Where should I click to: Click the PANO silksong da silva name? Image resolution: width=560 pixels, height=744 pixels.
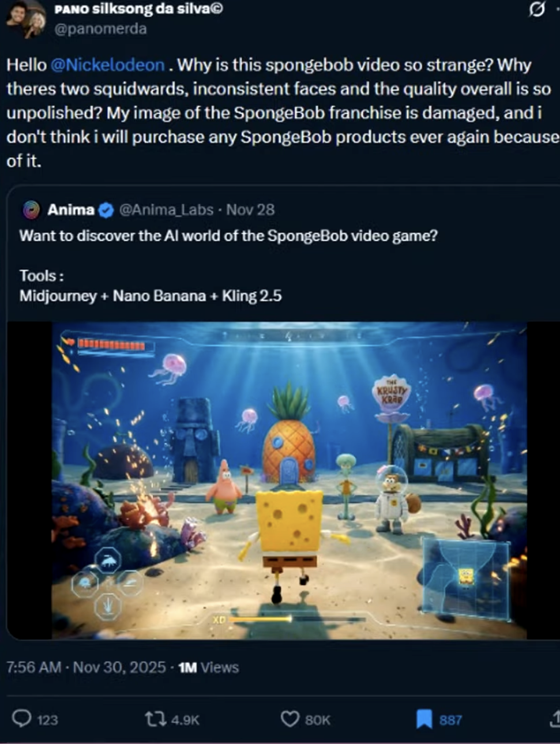pyautogui.click(x=138, y=9)
